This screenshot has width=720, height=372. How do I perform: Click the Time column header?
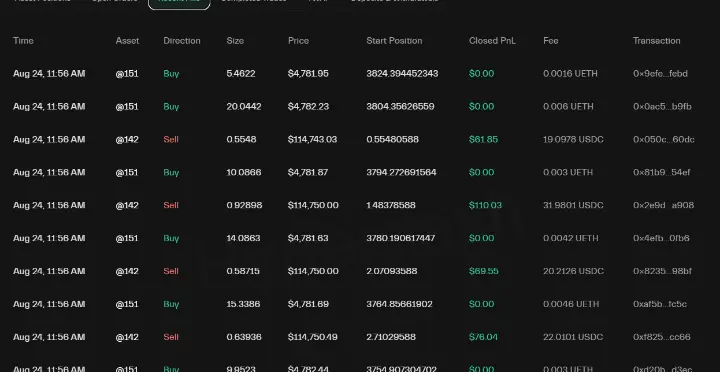[23, 41]
